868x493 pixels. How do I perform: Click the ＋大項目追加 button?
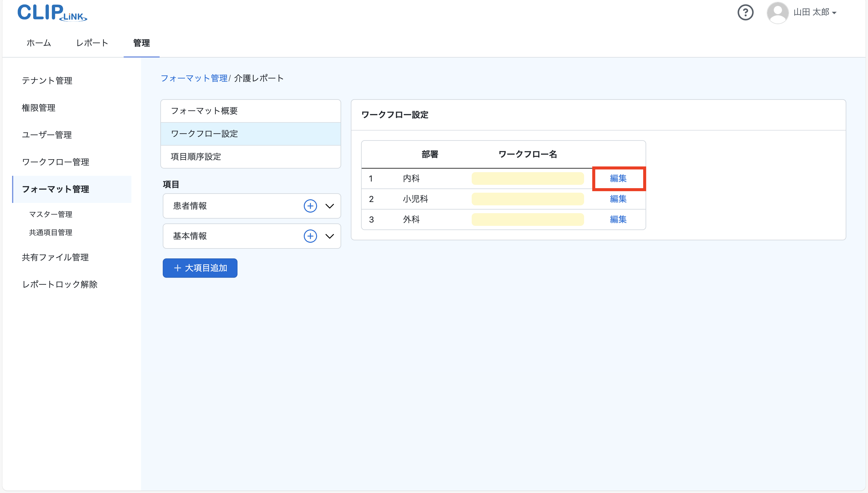(x=200, y=268)
